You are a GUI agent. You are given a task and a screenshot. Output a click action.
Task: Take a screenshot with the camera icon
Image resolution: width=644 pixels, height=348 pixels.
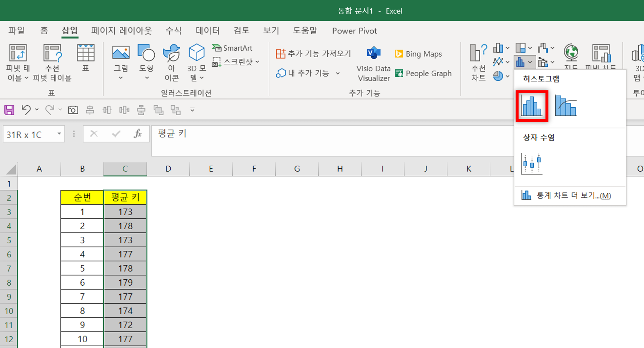[x=73, y=110]
